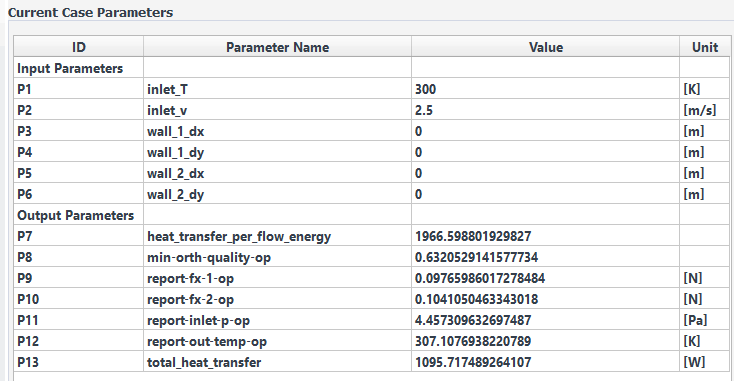
Task: Click the [m/s] unit cell
Action: (705, 110)
